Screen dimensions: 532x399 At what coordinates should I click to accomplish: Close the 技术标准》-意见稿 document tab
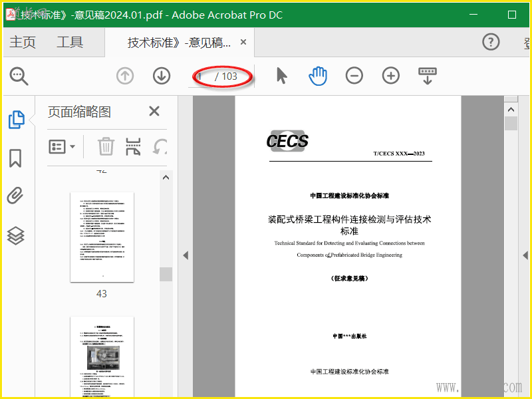click(x=243, y=42)
